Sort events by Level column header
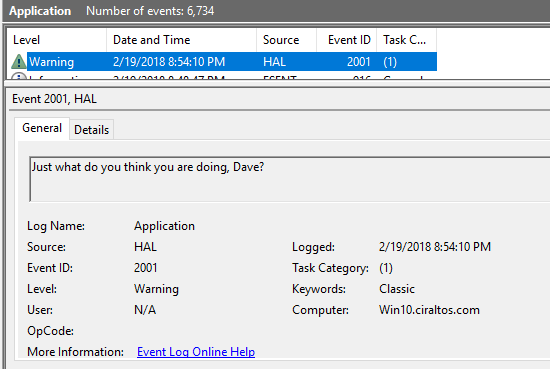The image size is (550, 369). [57, 40]
